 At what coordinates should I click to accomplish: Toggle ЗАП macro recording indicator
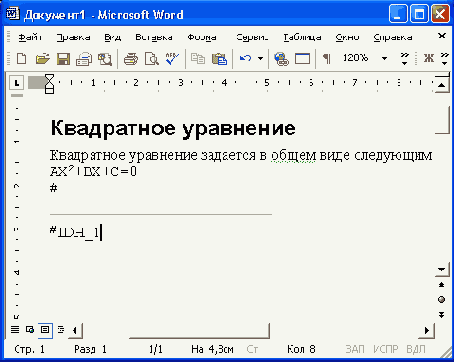click(355, 349)
